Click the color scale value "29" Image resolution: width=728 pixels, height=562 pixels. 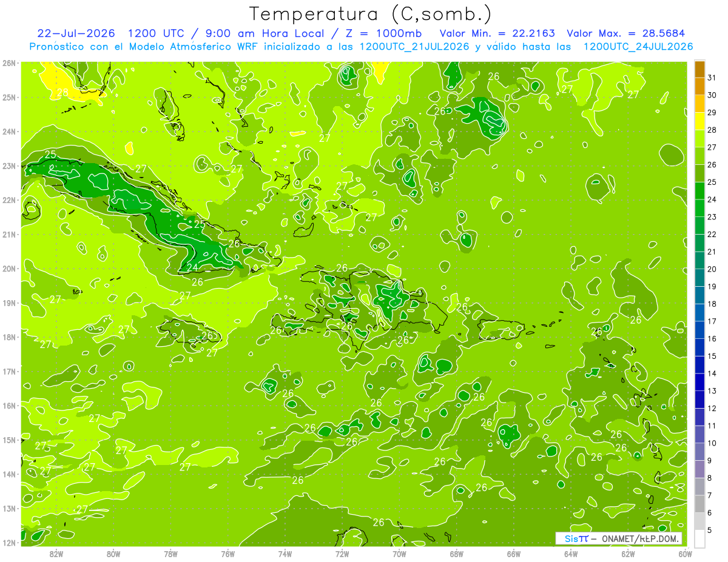[x=712, y=113]
